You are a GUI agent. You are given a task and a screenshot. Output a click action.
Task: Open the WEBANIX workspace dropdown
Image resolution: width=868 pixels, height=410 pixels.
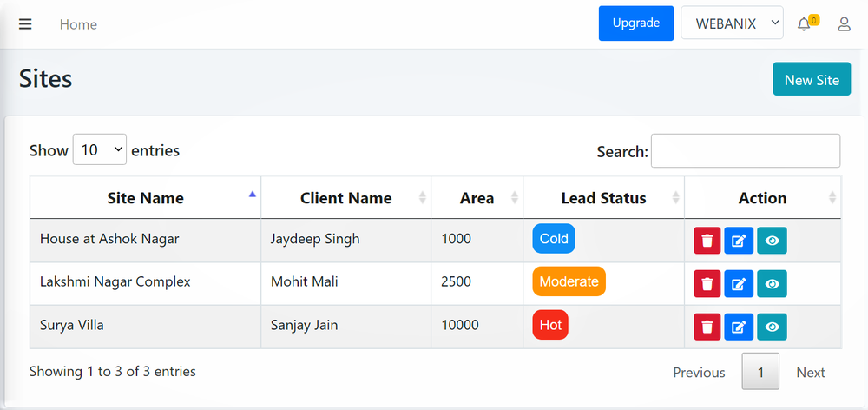tap(733, 23)
